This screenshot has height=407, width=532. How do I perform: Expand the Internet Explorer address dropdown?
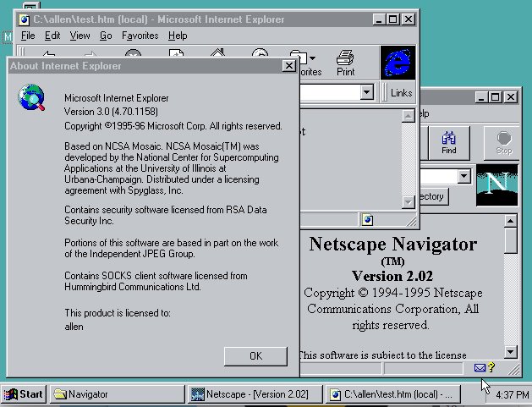[x=366, y=92]
